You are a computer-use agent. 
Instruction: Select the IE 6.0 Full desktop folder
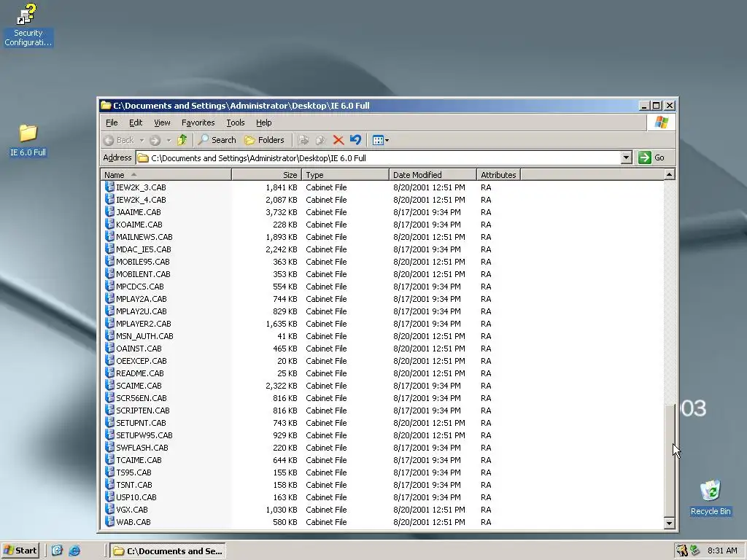click(x=28, y=141)
